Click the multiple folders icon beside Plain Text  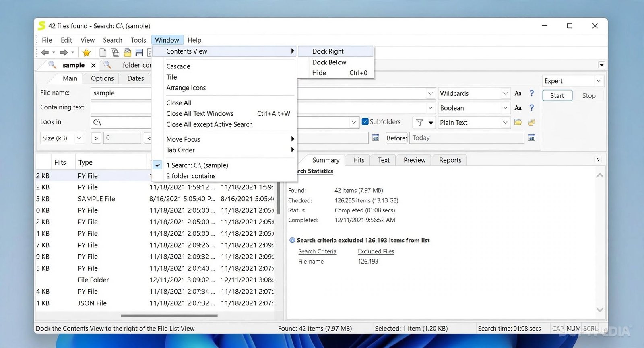(x=532, y=122)
